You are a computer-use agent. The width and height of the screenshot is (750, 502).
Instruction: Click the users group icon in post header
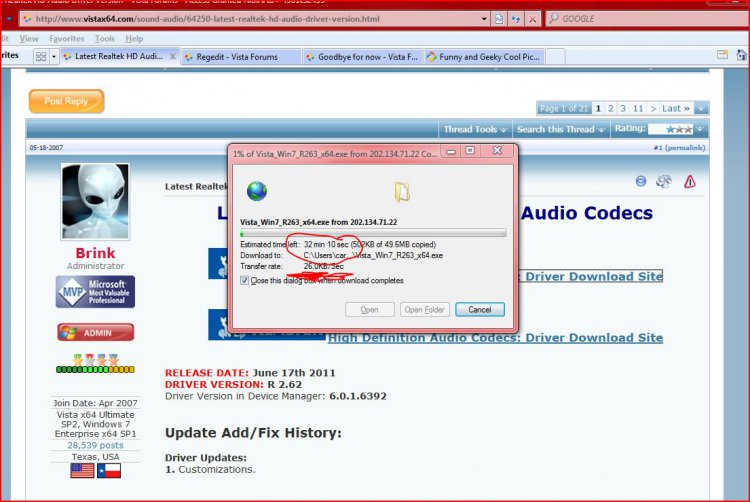click(664, 181)
